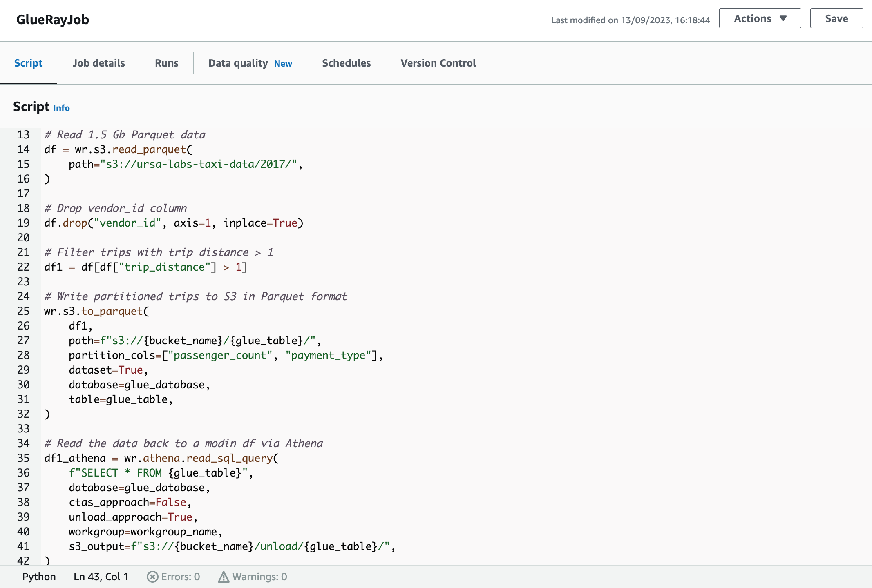The width and height of the screenshot is (872, 588).
Task: Click the vendor_id string on line 19
Action: pyautogui.click(x=127, y=223)
